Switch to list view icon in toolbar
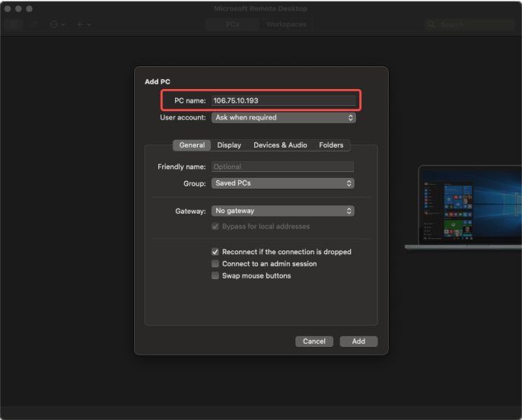This screenshot has height=420, width=522. pos(33,24)
